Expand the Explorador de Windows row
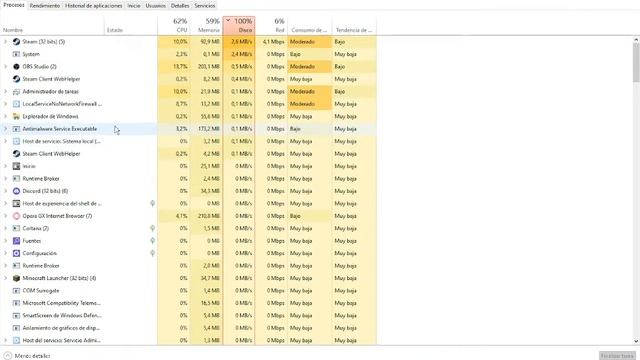Image resolution: width=640 pixels, height=360 pixels. point(5,116)
